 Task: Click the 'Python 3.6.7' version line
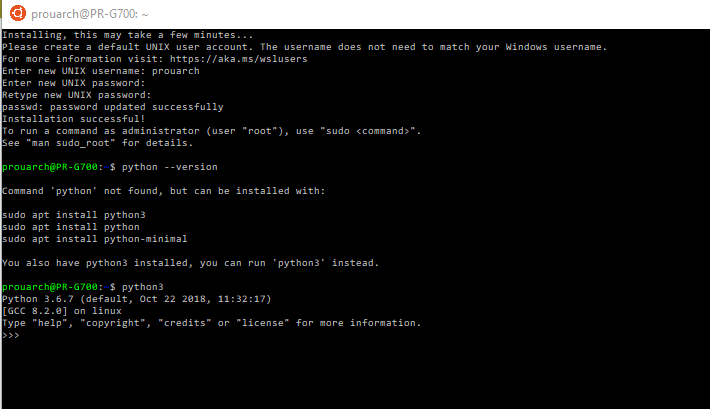click(136, 299)
